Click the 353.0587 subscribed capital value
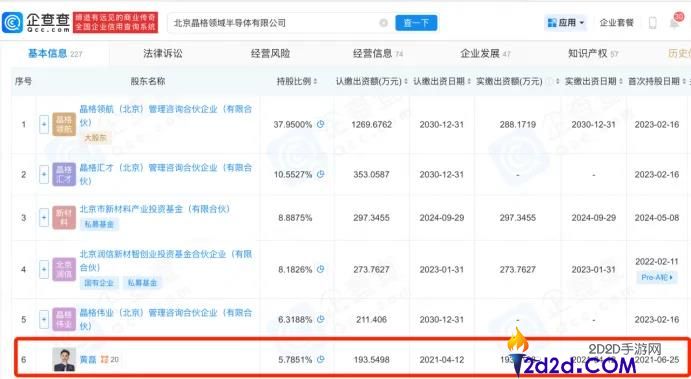 pyautogui.click(x=372, y=175)
